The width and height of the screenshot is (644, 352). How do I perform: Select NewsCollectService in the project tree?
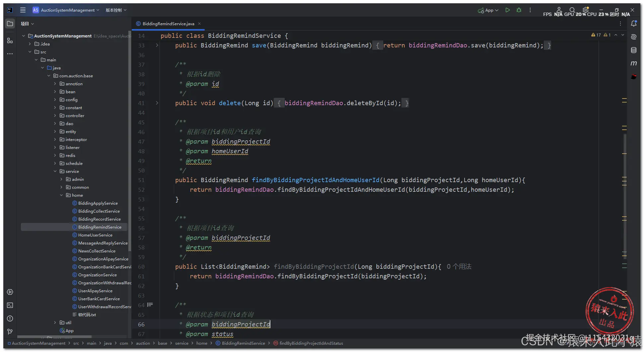97,251
